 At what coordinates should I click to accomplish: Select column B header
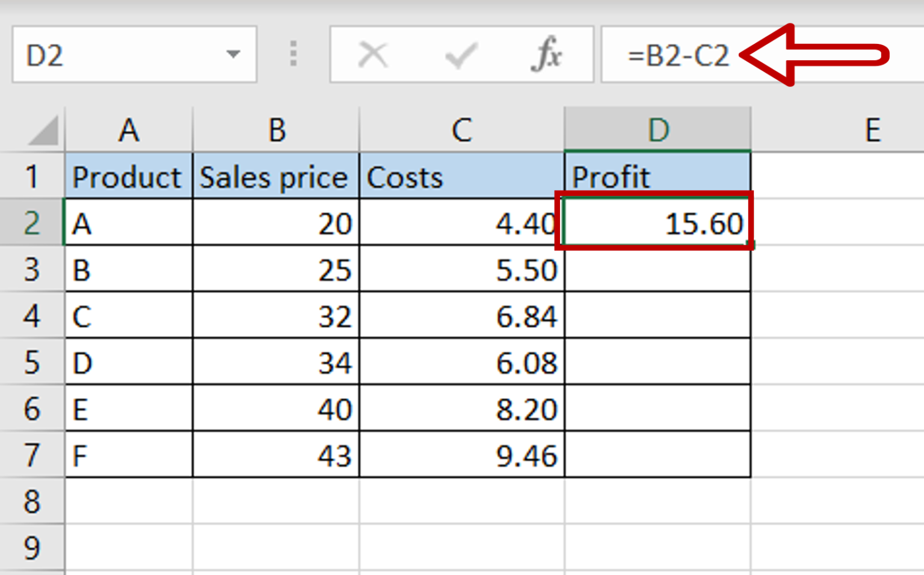[276, 129]
